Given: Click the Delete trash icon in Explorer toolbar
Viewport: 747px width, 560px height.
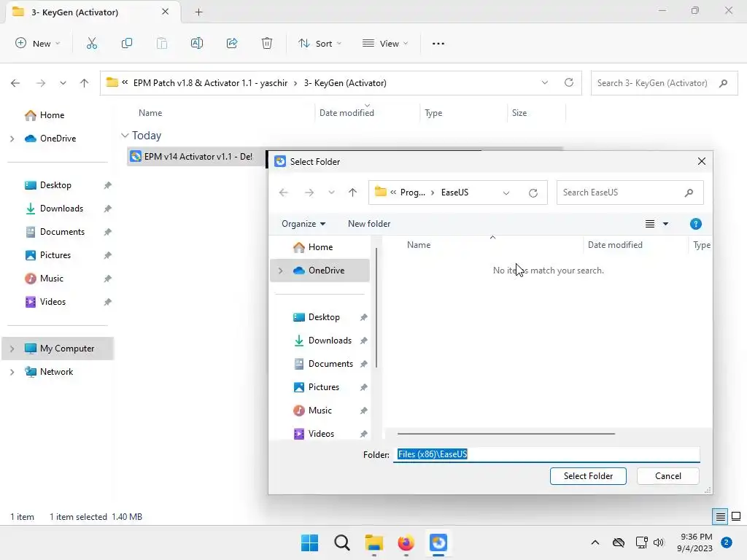Looking at the screenshot, I should (x=267, y=43).
